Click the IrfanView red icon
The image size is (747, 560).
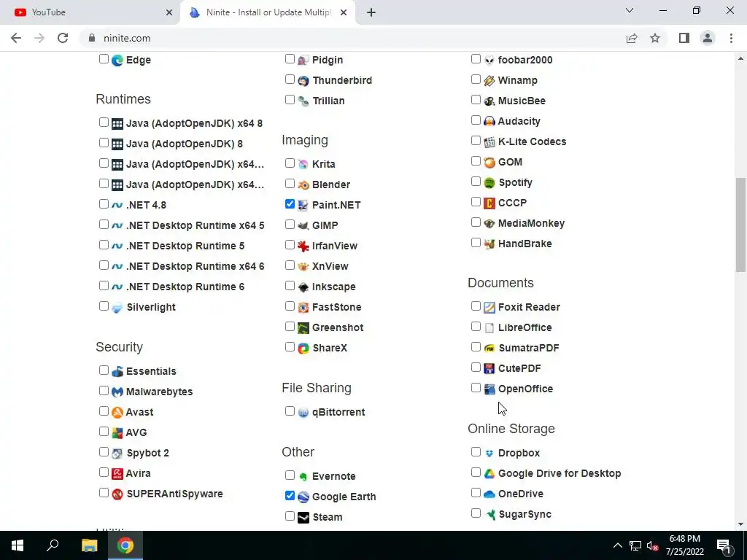pyautogui.click(x=303, y=246)
